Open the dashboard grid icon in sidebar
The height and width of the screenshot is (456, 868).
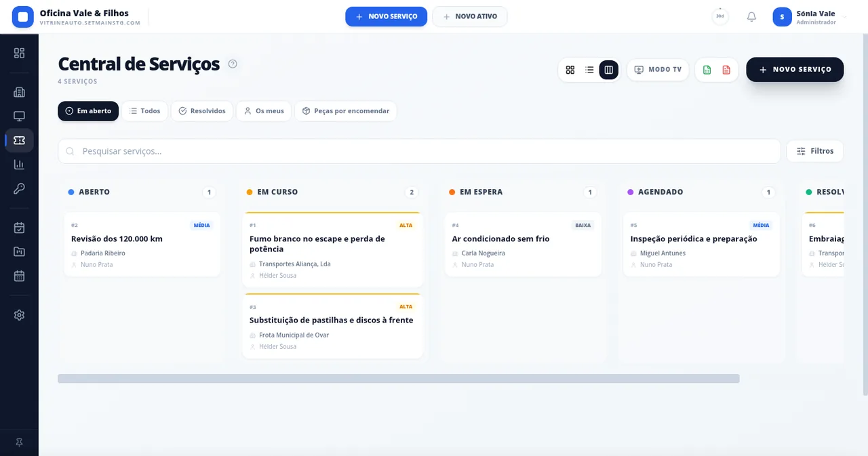coord(19,53)
